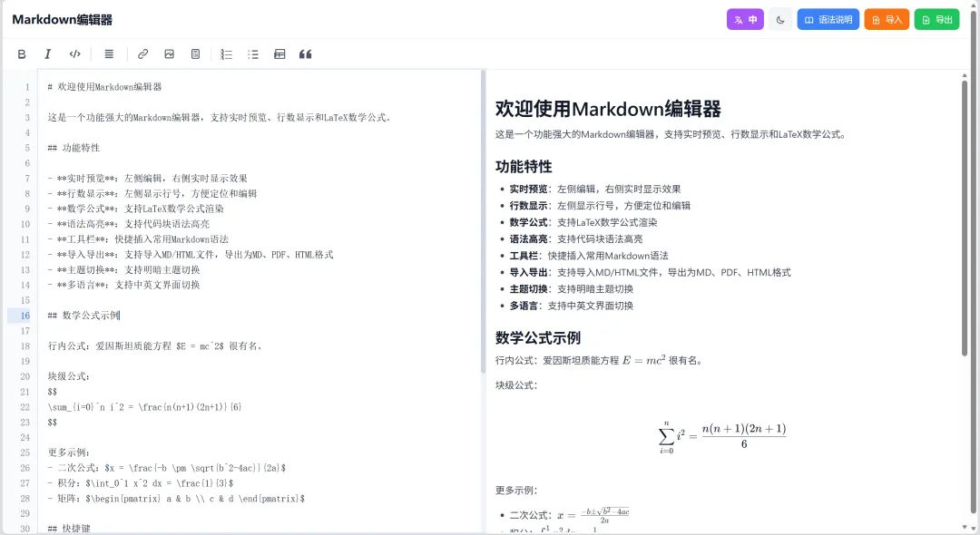The height and width of the screenshot is (535, 980).
Task: Apply italic formatting from toolbar
Action: coord(47,54)
